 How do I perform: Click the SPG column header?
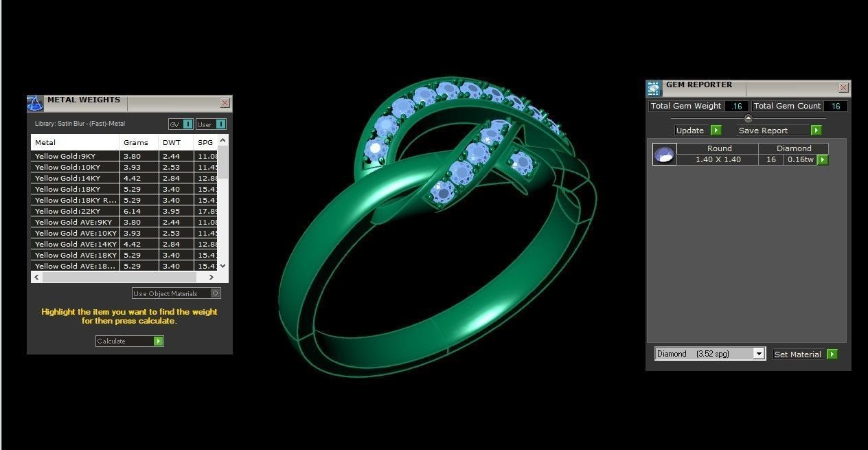pos(206,142)
